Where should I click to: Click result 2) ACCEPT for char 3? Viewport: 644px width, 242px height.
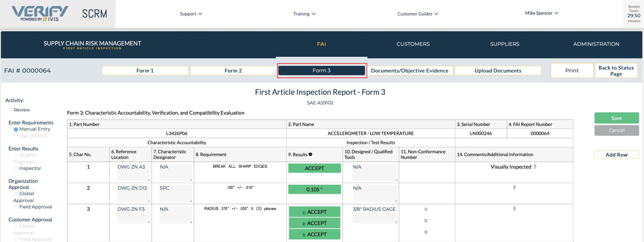pyautogui.click(x=314, y=223)
